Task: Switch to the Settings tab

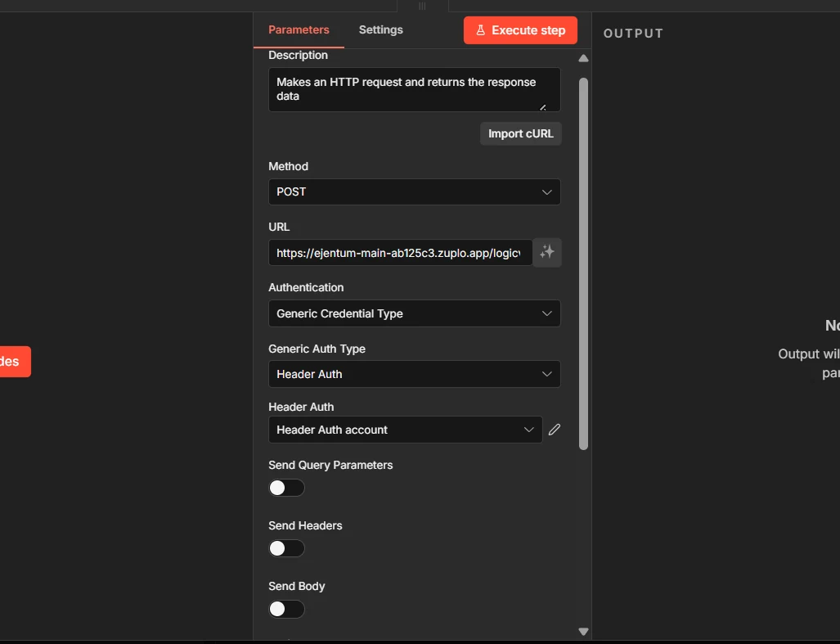Action: (380, 29)
